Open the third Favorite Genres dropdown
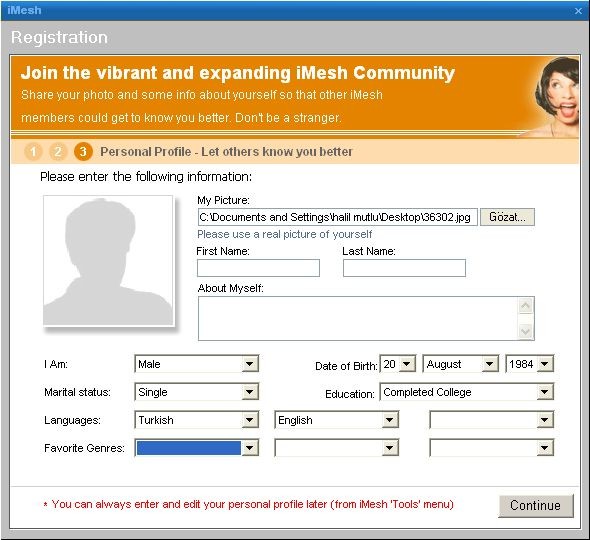The height and width of the screenshot is (540, 590). pyautogui.click(x=491, y=448)
